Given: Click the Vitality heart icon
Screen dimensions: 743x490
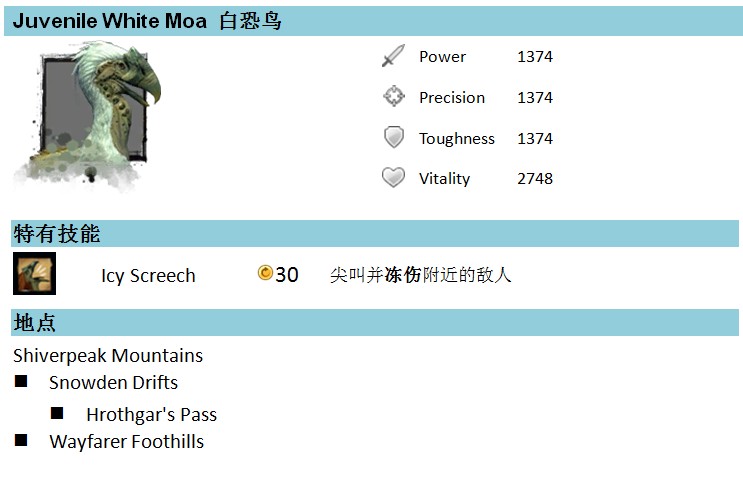Looking at the screenshot, I should (393, 178).
